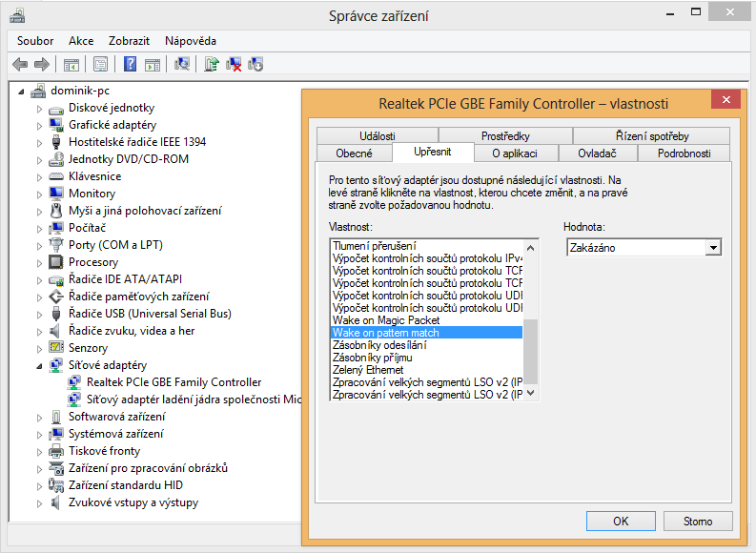Screen dimensions: 756x553
Task: Collapse the Síťové adaptéry tree node
Action: coord(40,365)
